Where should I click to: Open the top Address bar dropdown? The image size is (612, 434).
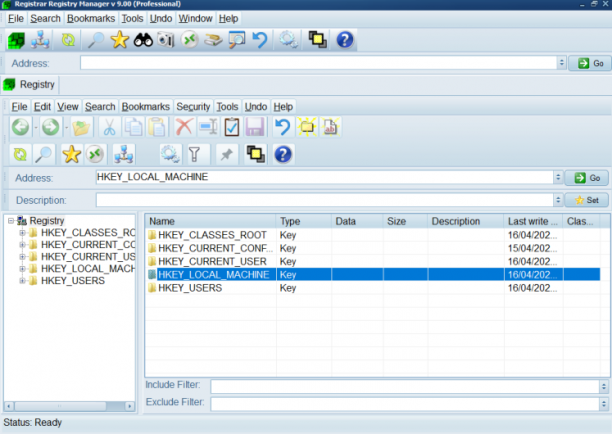561,63
